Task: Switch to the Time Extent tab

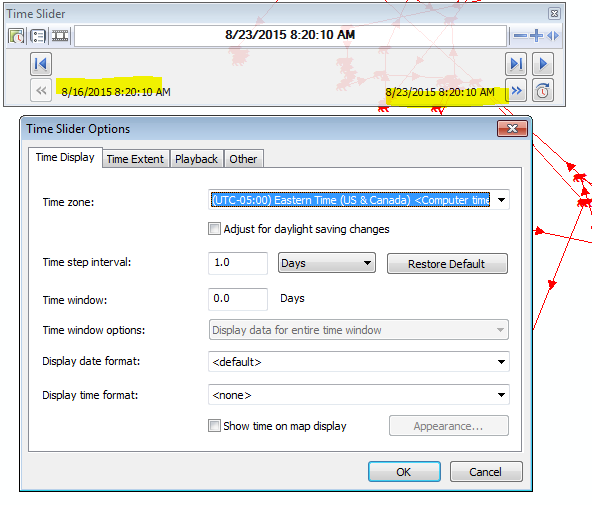Action: click(x=135, y=159)
